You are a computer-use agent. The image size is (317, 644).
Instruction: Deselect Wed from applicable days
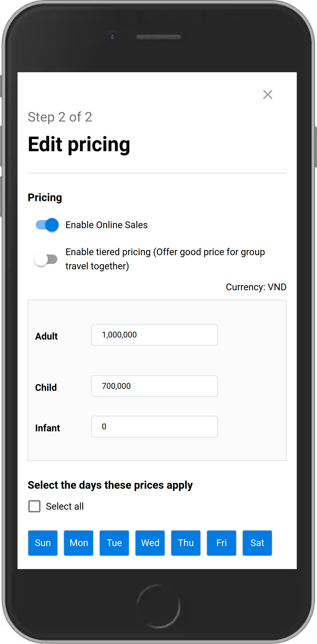coord(150,543)
